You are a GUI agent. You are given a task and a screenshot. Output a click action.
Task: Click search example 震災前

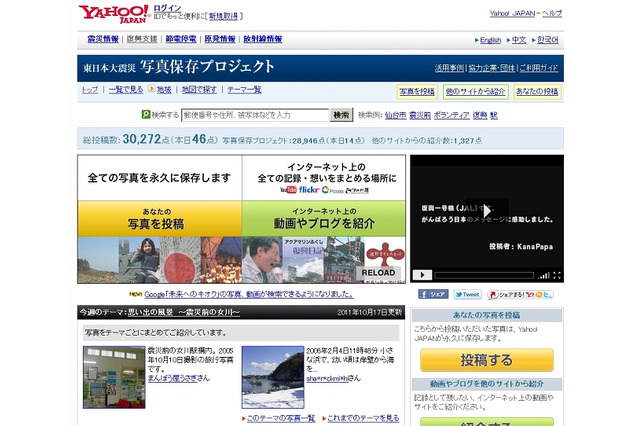[x=420, y=115]
